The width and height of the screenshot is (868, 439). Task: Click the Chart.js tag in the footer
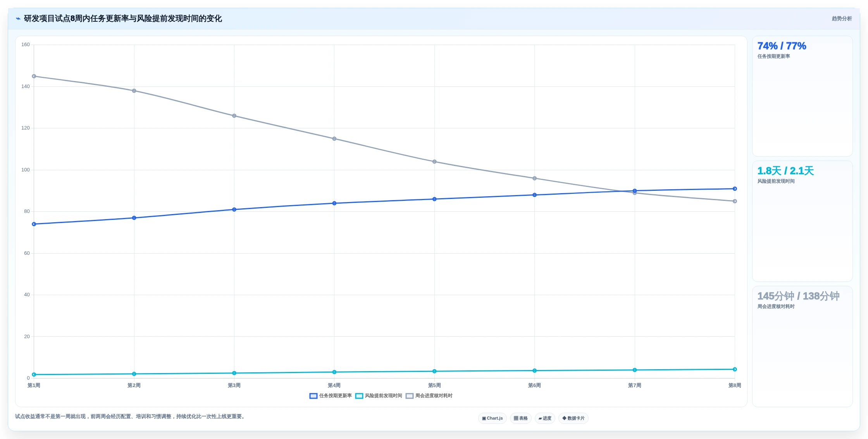[492, 418]
